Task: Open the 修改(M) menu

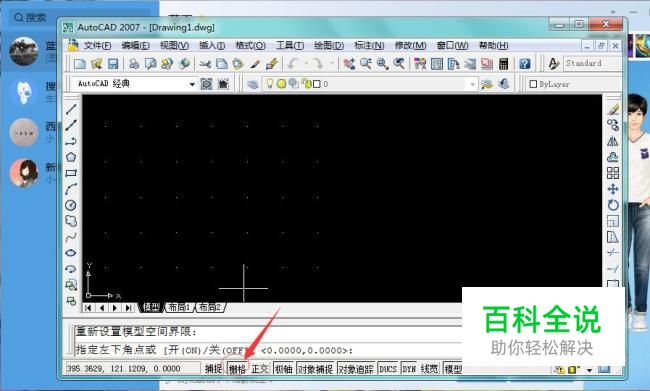Action: [x=410, y=46]
